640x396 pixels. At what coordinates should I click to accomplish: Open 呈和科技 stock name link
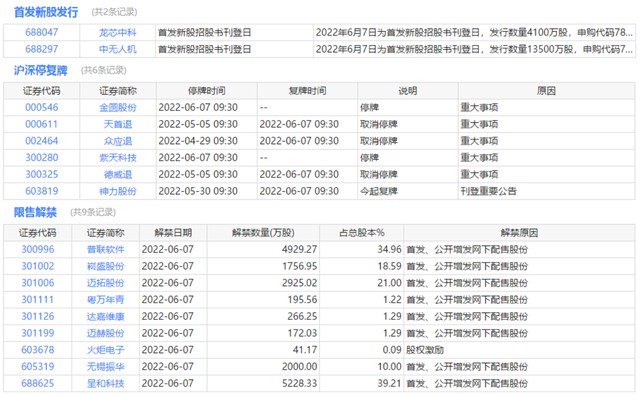105,384
